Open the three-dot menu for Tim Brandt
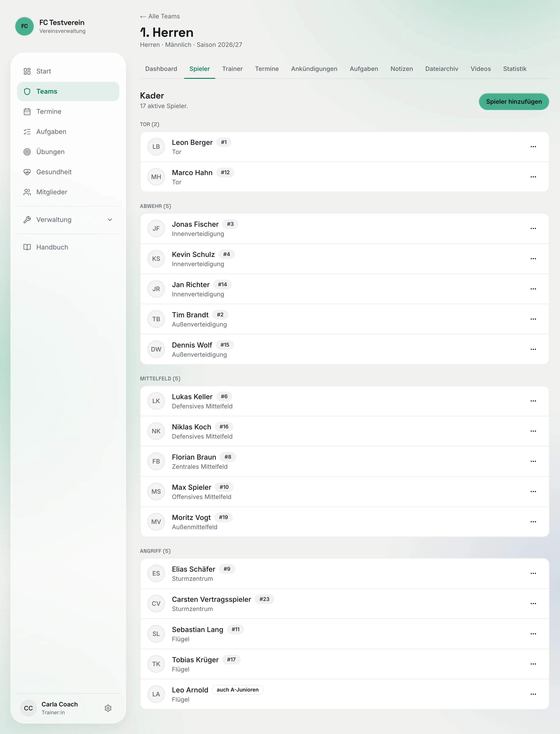This screenshot has height=734, width=560. [533, 319]
